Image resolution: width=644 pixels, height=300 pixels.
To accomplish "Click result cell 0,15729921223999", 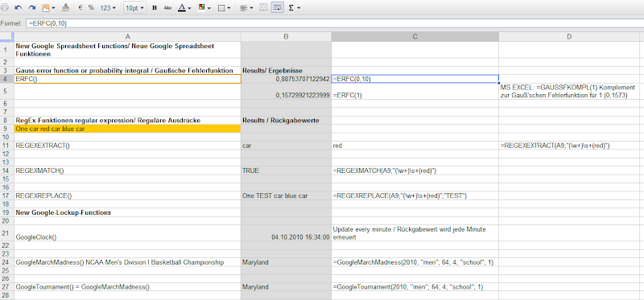I will tap(286, 91).
